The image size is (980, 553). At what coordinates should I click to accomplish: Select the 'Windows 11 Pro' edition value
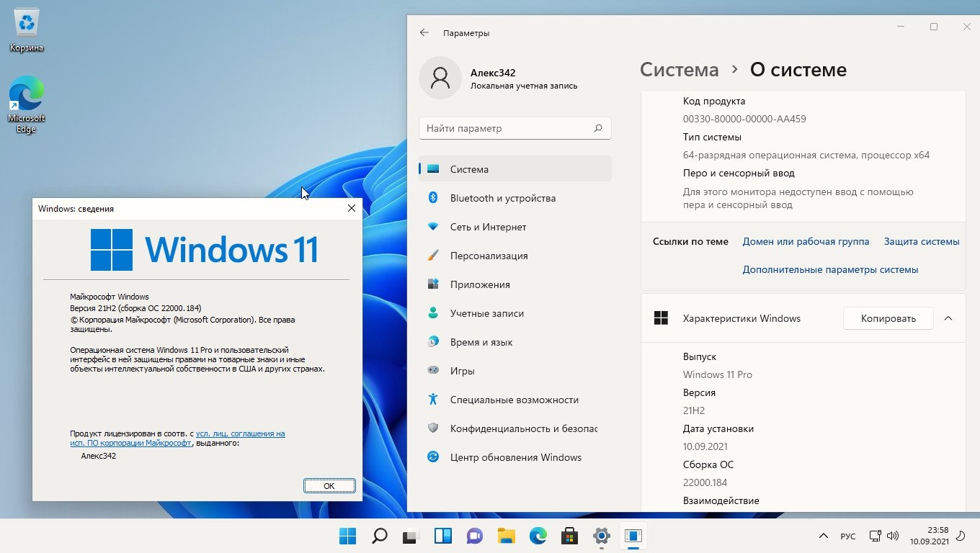[718, 374]
